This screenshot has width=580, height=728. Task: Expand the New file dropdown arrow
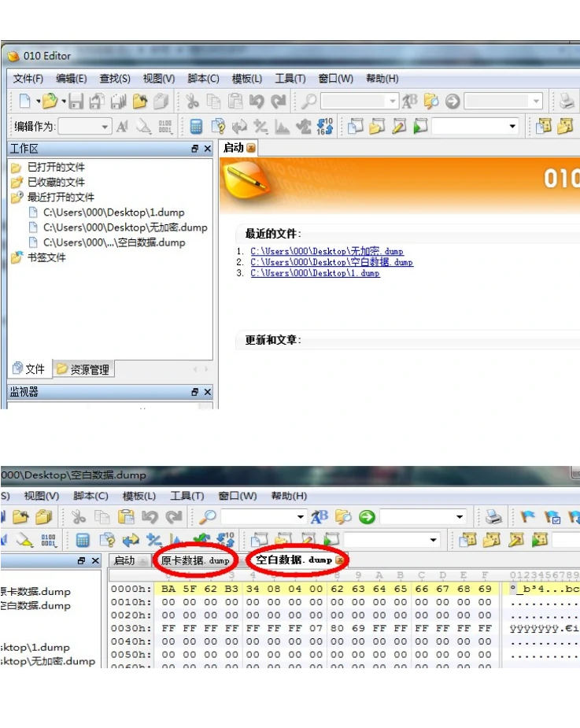(37, 101)
